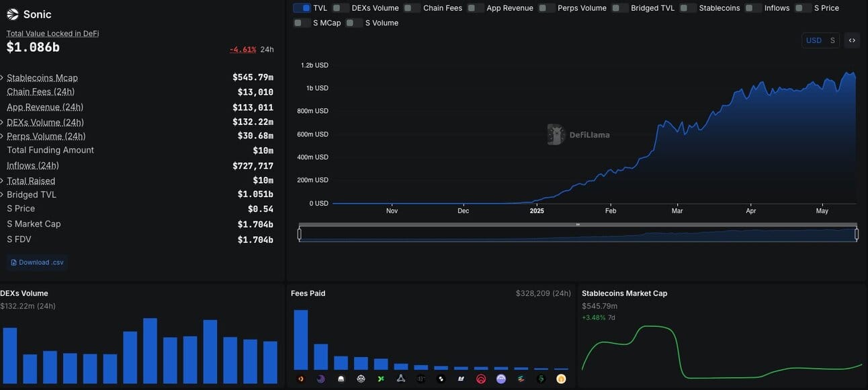Enable the Chain Fees chart toggle
This screenshot has height=390, width=868.
(x=413, y=8)
